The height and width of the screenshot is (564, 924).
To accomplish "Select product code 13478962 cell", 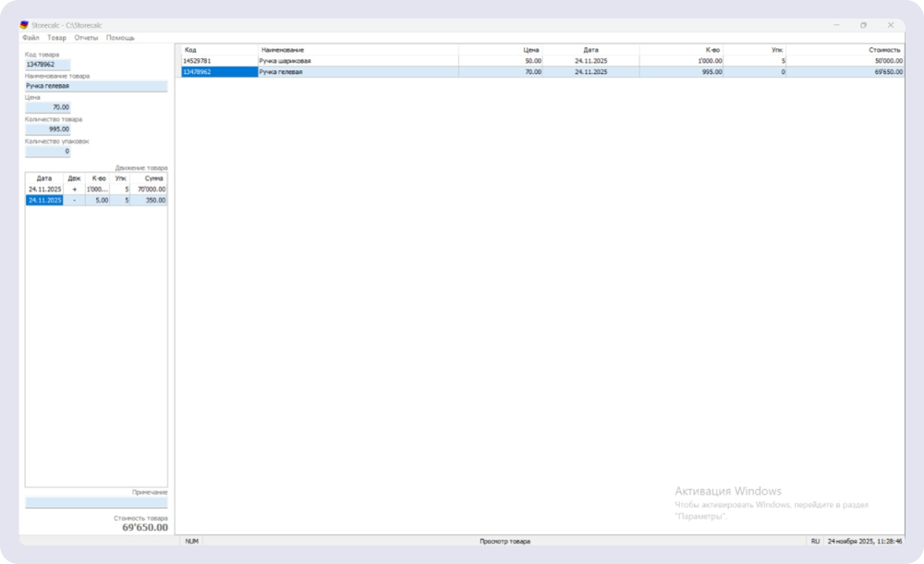I will (219, 71).
